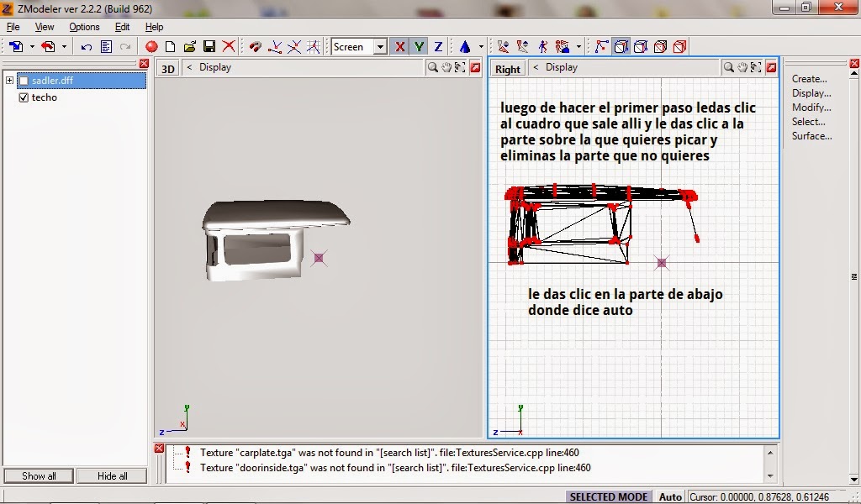This screenshot has width=861, height=504.
Task: Toggle the X axis constraint
Action: click(x=399, y=46)
